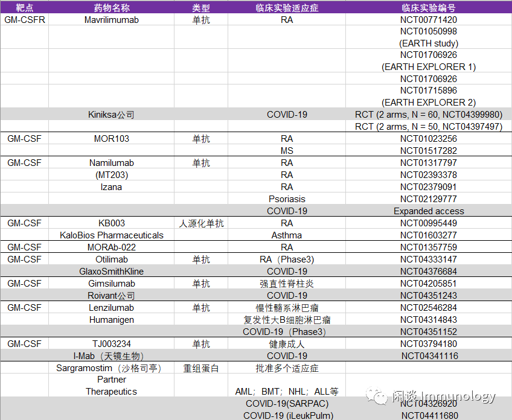Click the WeChat logo in the watermark
Viewport: 512px width, 420px height.
380,396
